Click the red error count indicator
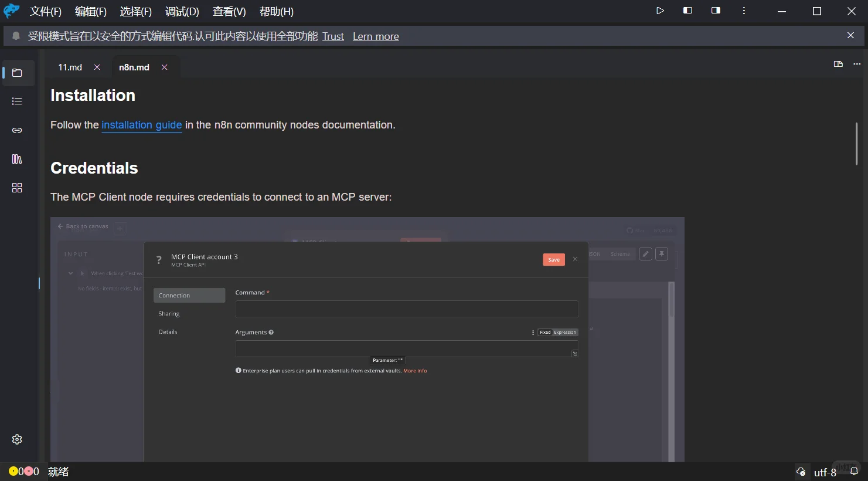This screenshot has height=481, width=868. (32, 472)
